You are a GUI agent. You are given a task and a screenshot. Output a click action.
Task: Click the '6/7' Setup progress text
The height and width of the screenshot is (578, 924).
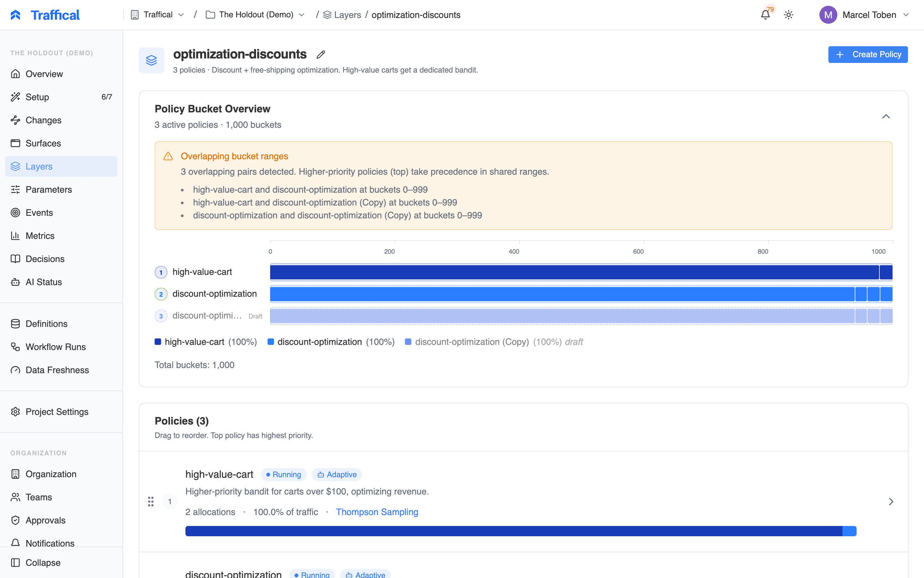tap(107, 97)
